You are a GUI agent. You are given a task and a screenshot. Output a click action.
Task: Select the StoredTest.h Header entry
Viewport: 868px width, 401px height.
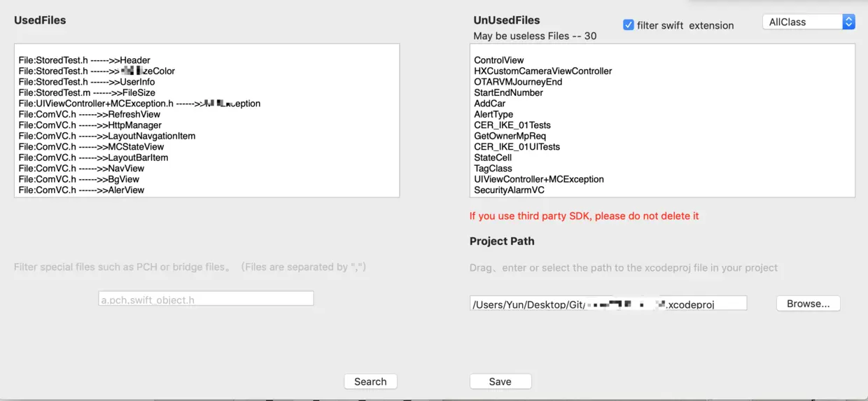coord(85,60)
